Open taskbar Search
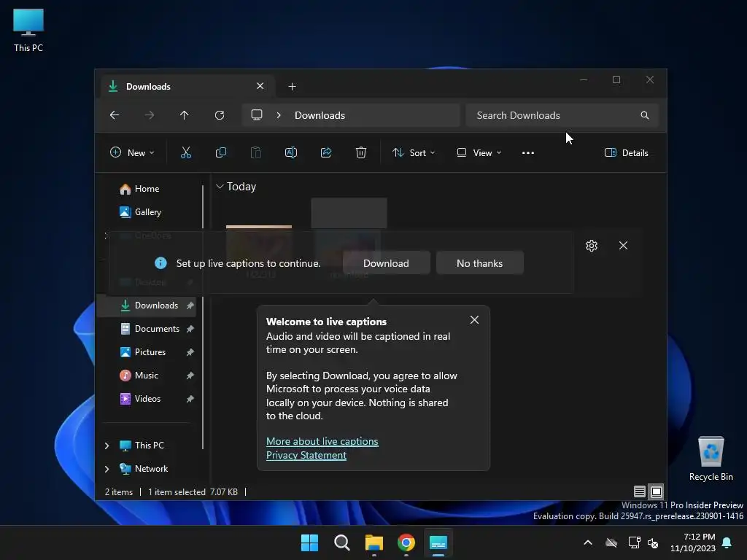Image resolution: width=747 pixels, height=560 pixels. tap(342, 542)
